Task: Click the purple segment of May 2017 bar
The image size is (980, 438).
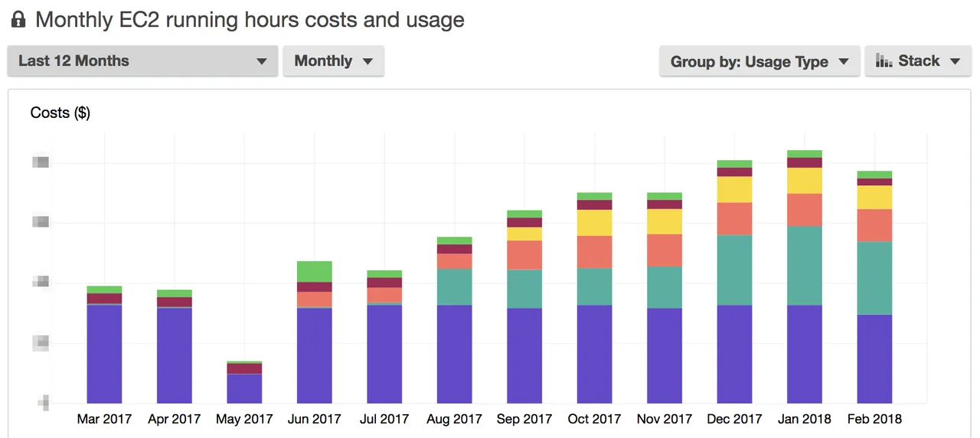Action: pyautogui.click(x=244, y=389)
